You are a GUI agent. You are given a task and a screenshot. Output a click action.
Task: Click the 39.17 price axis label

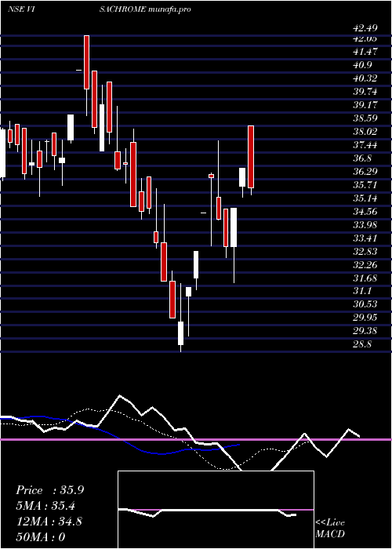pos(365,105)
